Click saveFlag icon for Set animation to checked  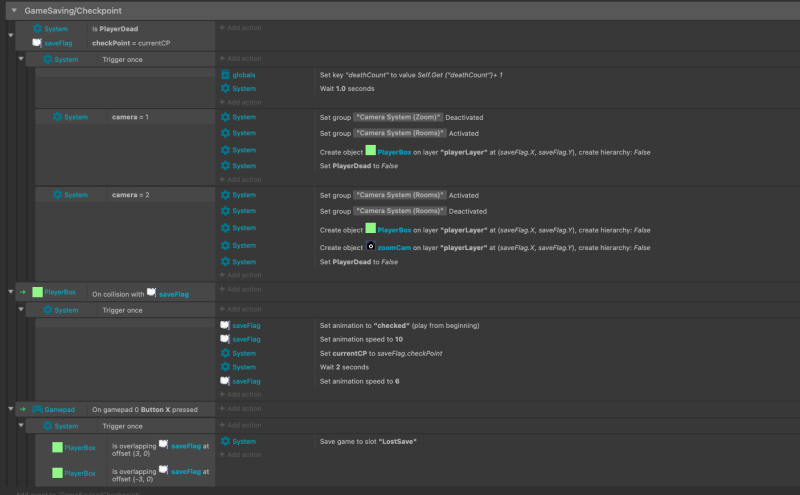click(x=225, y=325)
